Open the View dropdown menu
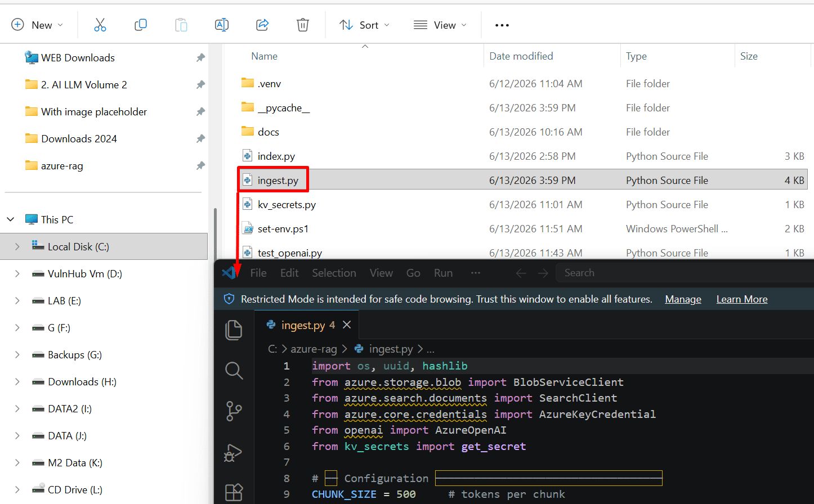This screenshot has height=504, width=814. point(440,25)
